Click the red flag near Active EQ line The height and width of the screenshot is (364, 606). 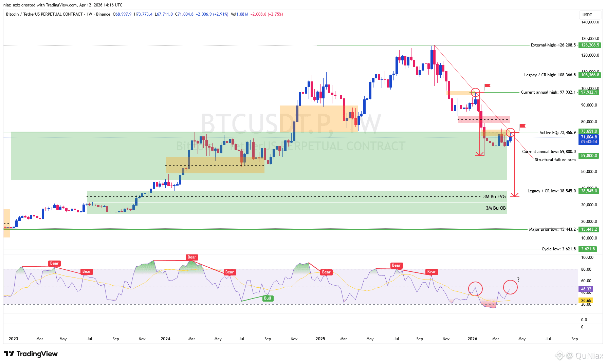point(522,126)
